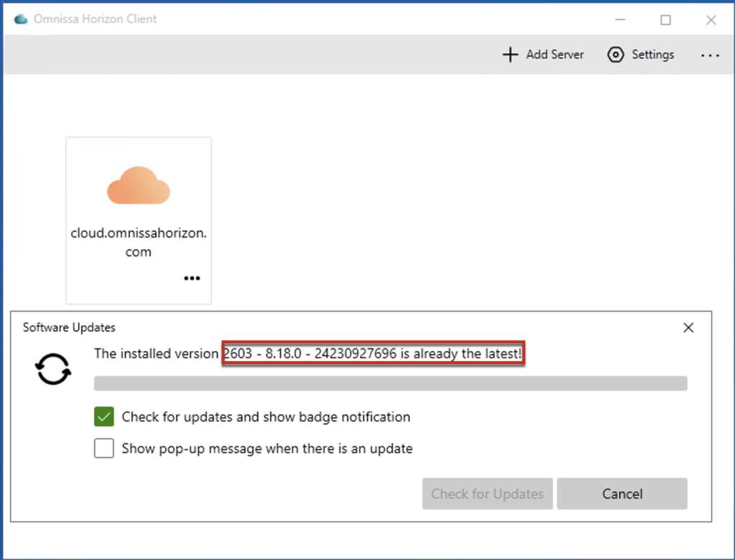Click the circular sync arrows icon
This screenshot has width=735, height=560.
tap(54, 370)
